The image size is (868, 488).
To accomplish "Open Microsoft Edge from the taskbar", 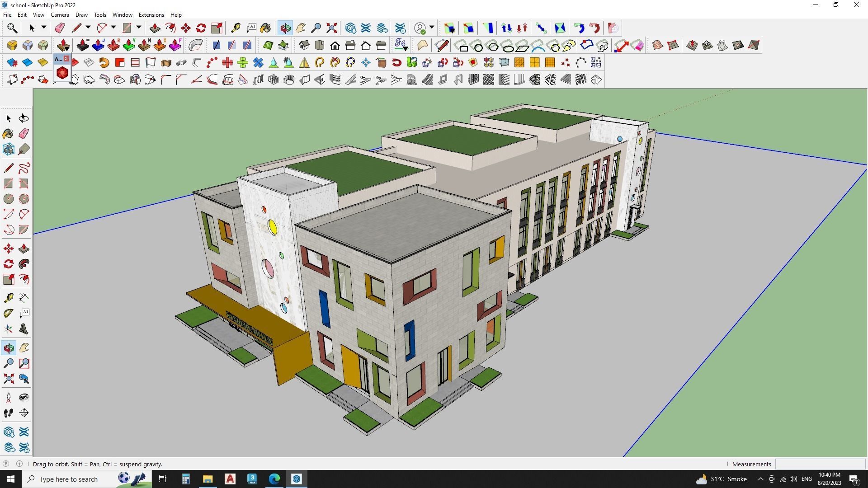I will (274, 479).
